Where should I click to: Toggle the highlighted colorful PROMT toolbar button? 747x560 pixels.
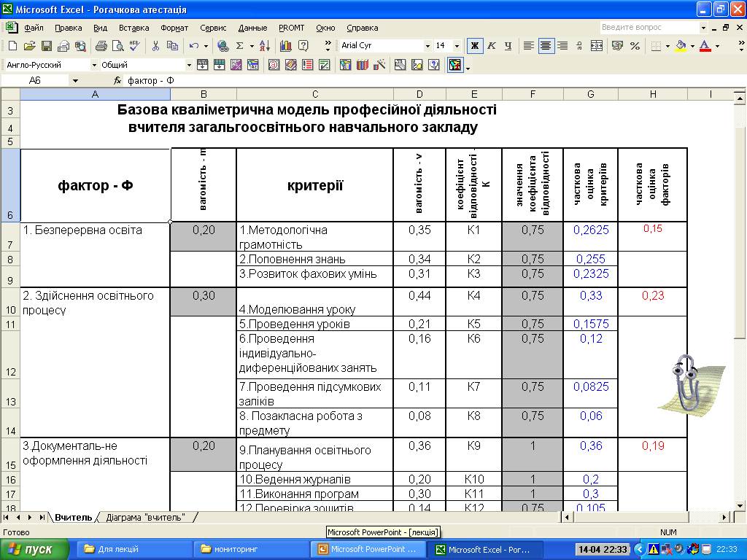point(455,65)
